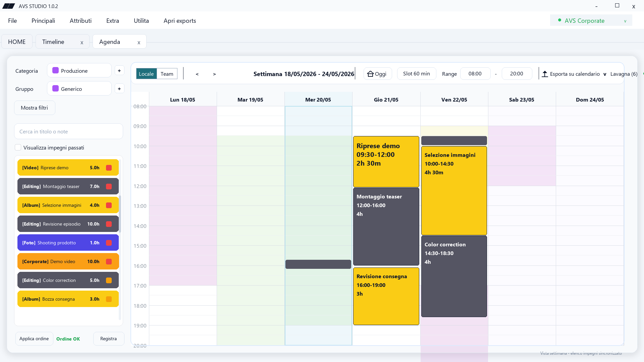Image resolution: width=644 pixels, height=362 pixels.
Task: Add a new category with plus button
Action: pos(119,71)
